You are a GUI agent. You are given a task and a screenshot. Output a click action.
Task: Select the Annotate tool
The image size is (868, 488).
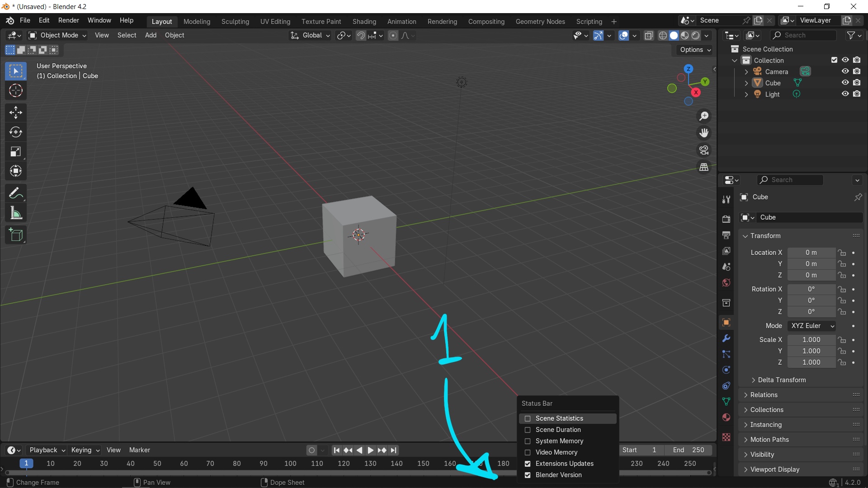click(16, 193)
